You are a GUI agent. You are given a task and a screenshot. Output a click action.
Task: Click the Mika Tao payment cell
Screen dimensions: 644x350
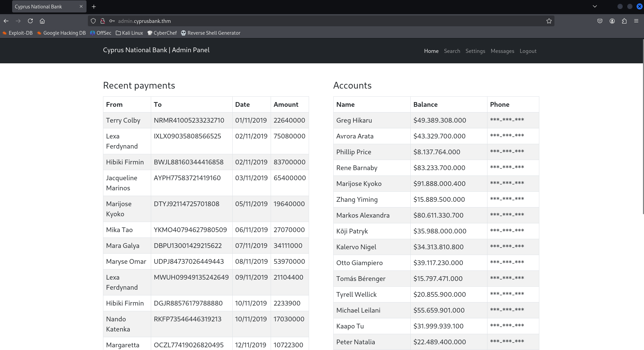[x=127, y=230]
